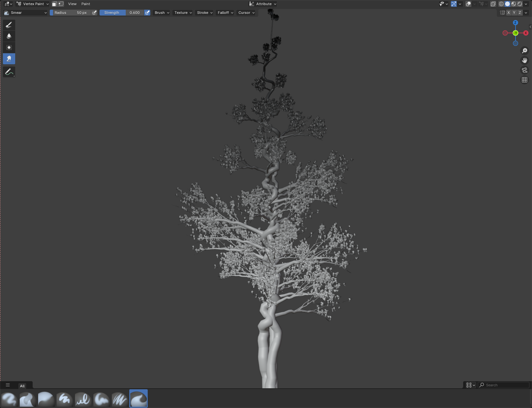Click the Attribute button in header
532x408 pixels.
[263, 4]
